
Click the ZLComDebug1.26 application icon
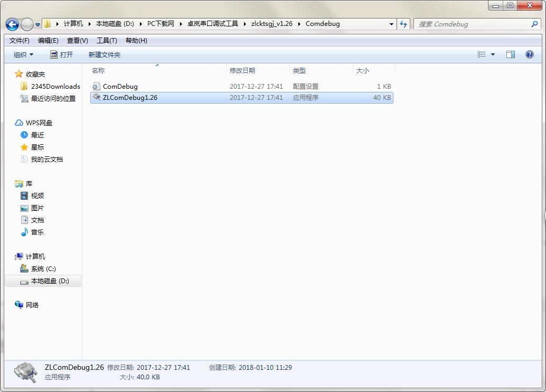(x=96, y=98)
